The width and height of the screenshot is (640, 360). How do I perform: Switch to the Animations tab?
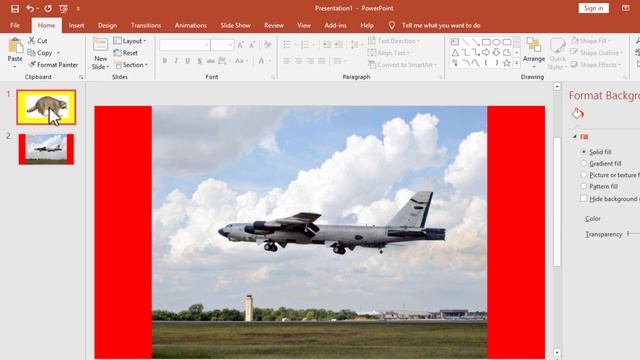[x=191, y=25]
